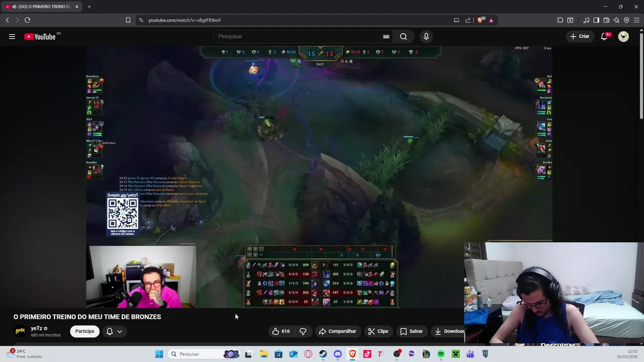This screenshot has height=362, width=644.
Task: Click the YouTube search magnifier button
Action: coord(404,36)
